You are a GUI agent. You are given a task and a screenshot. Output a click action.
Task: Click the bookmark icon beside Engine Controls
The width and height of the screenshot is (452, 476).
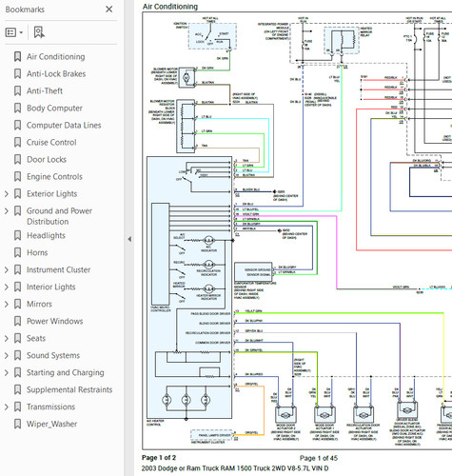click(18, 177)
